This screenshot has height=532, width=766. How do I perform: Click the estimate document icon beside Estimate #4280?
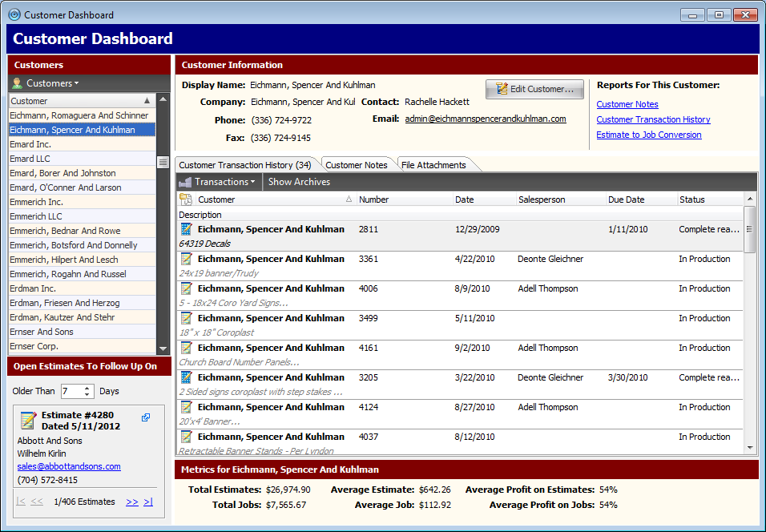tap(28, 421)
